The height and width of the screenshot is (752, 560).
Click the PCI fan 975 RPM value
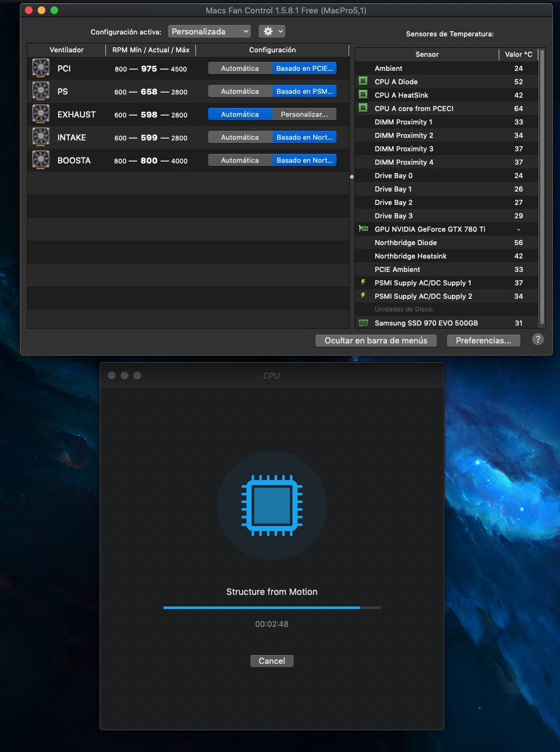(149, 68)
